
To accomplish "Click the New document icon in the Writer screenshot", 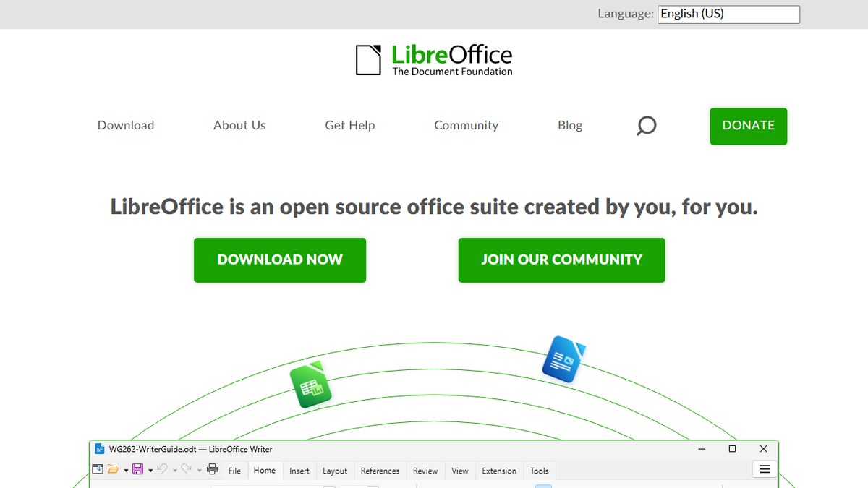I will [98, 469].
